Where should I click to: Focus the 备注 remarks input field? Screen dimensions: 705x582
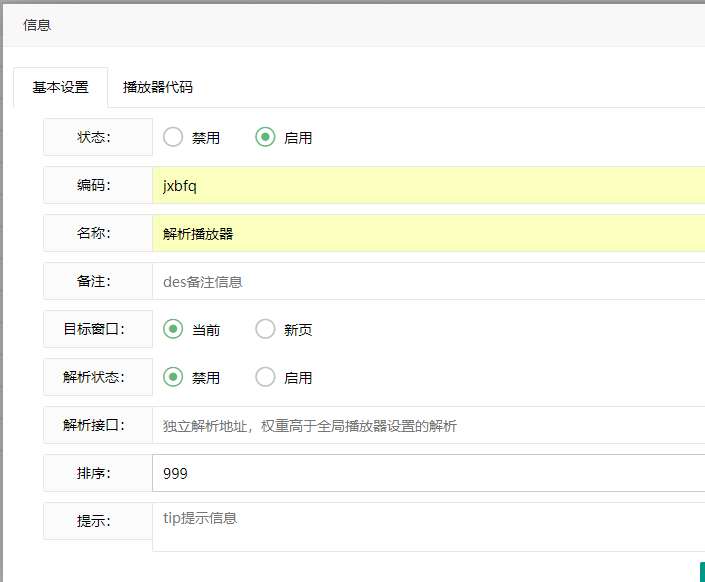point(428,281)
